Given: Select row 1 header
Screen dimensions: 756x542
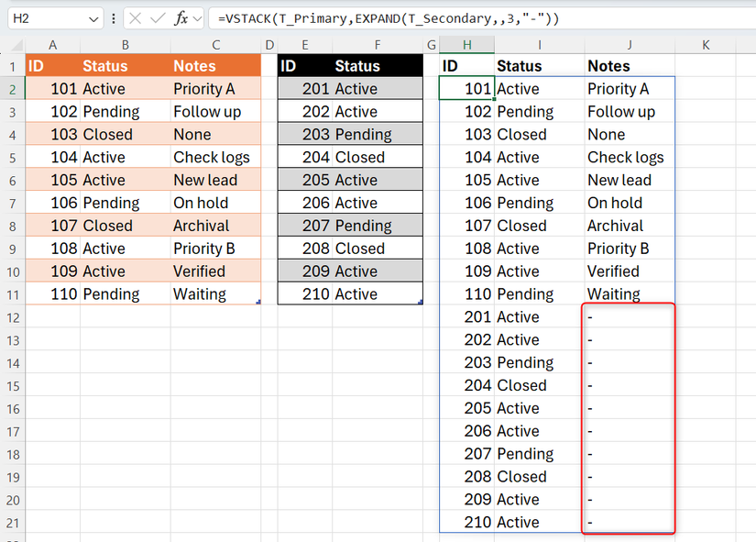Looking at the screenshot, I should click(x=13, y=66).
